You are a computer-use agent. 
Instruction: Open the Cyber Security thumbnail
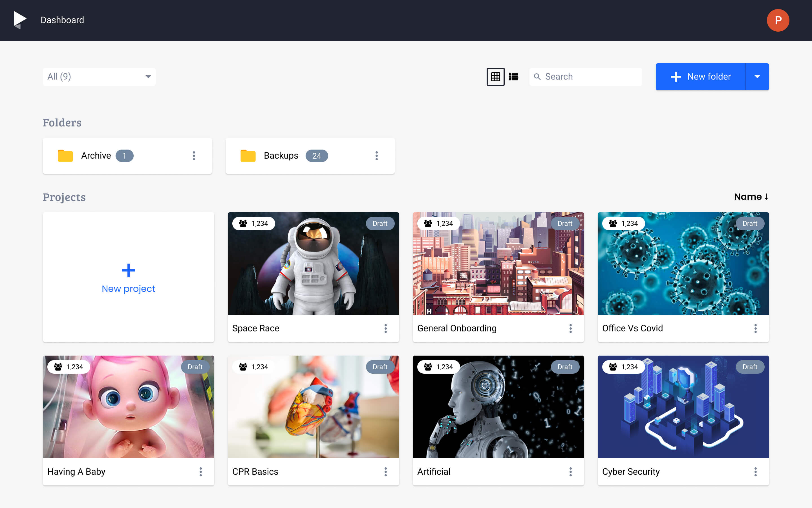click(x=683, y=407)
